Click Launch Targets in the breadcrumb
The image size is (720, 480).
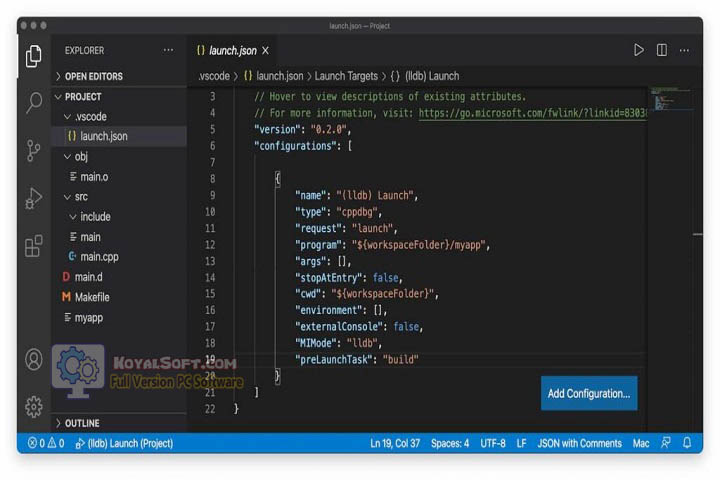point(346,76)
